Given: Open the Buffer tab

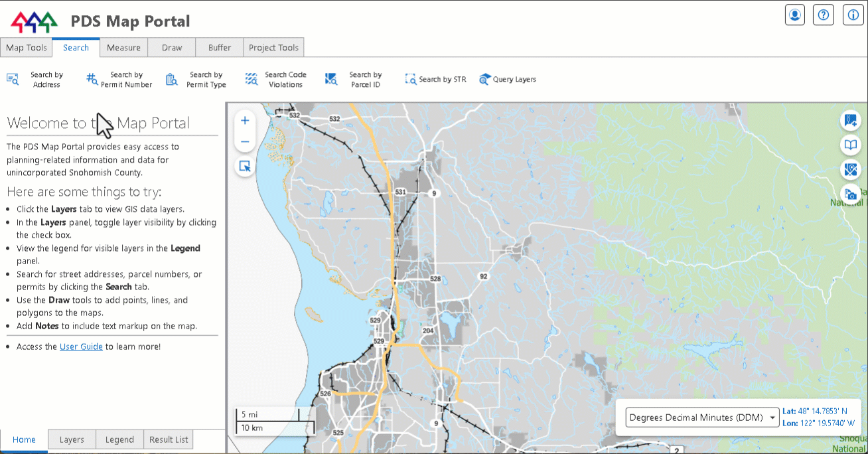Looking at the screenshot, I should [220, 48].
